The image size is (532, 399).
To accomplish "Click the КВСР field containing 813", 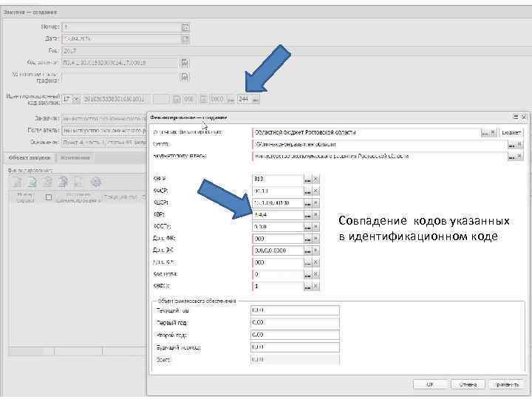I will tap(278, 179).
